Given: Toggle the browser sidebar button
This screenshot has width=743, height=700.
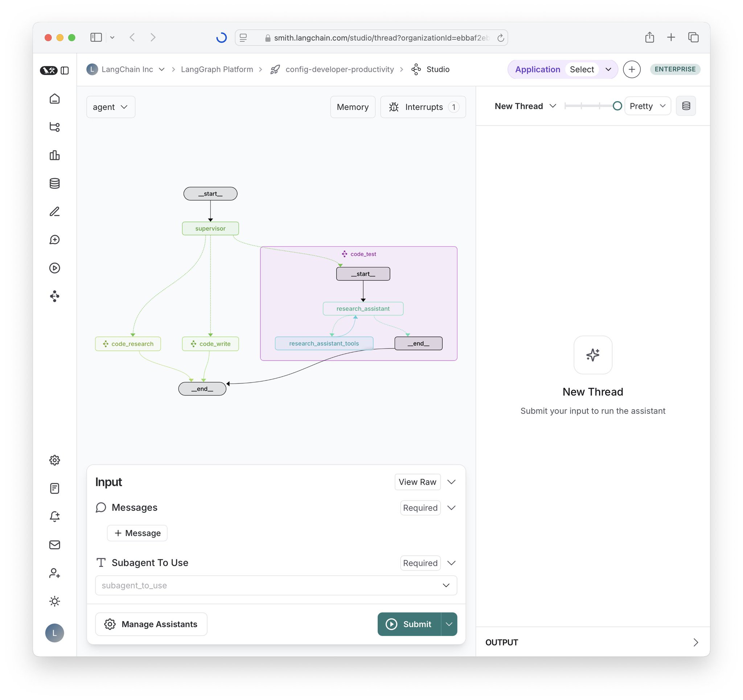Looking at the screenshot, I should point(96,37).
